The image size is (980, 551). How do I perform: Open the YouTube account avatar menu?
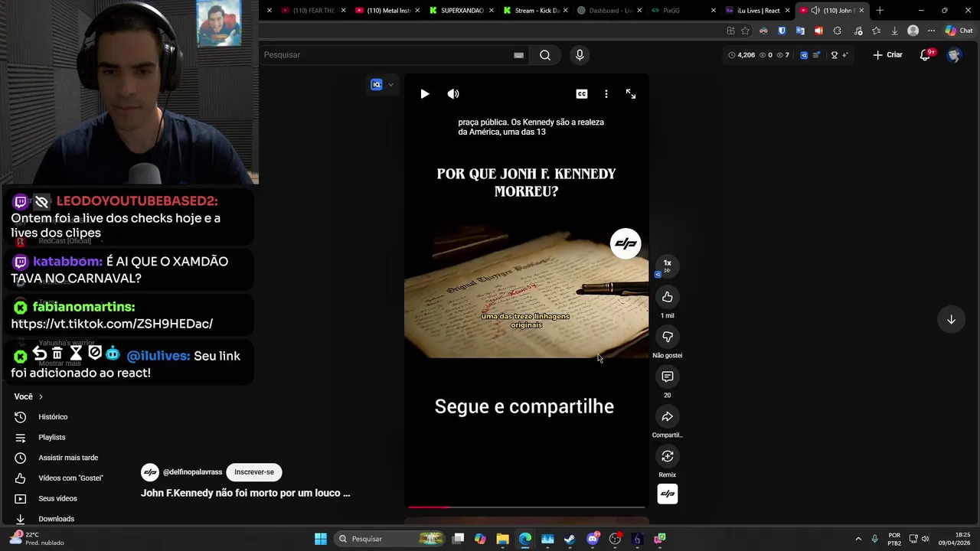tap(953, 55)
